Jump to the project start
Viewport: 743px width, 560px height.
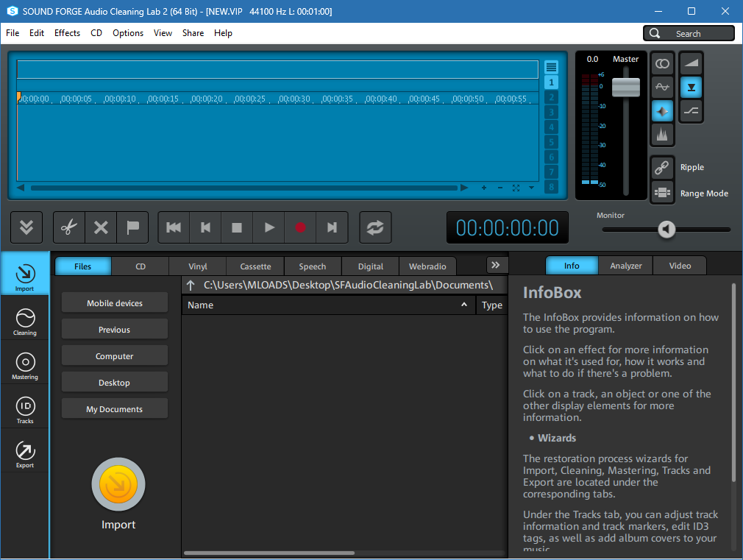point(174,227)
